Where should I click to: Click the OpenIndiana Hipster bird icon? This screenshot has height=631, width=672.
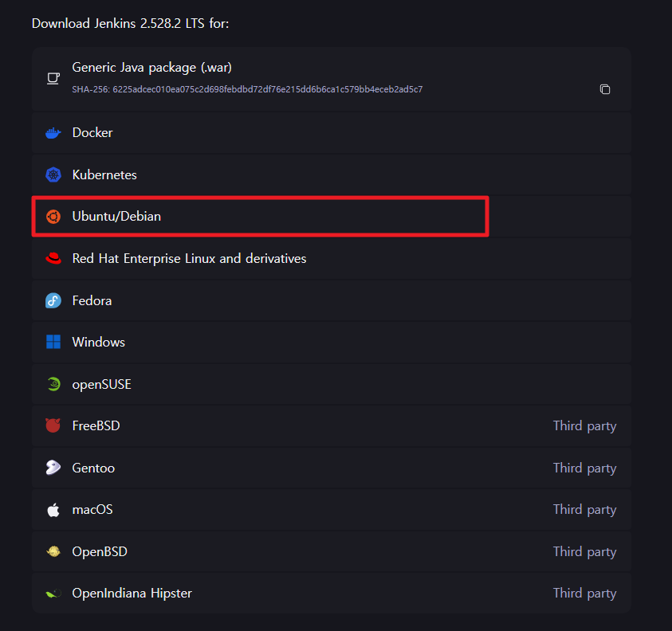53,594
